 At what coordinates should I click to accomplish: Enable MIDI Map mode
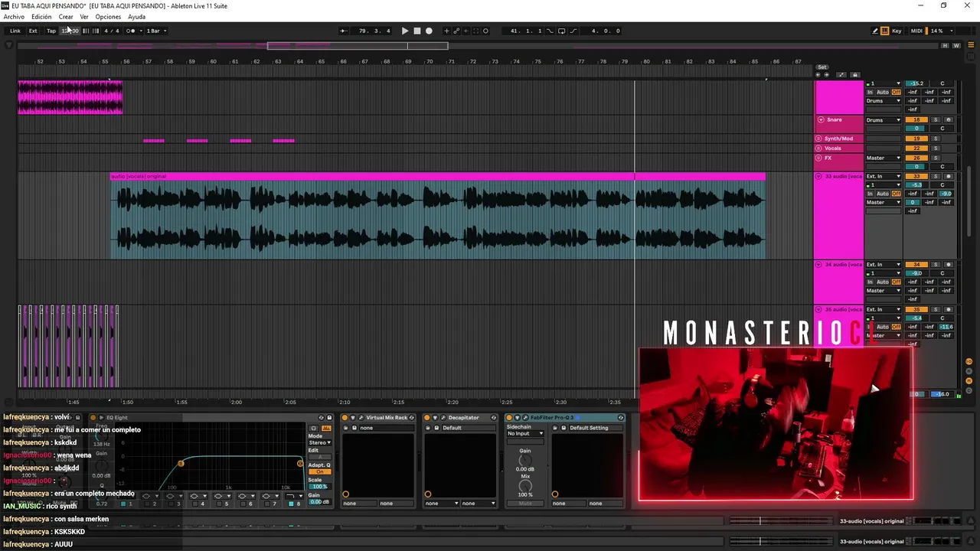coord(917,31)
